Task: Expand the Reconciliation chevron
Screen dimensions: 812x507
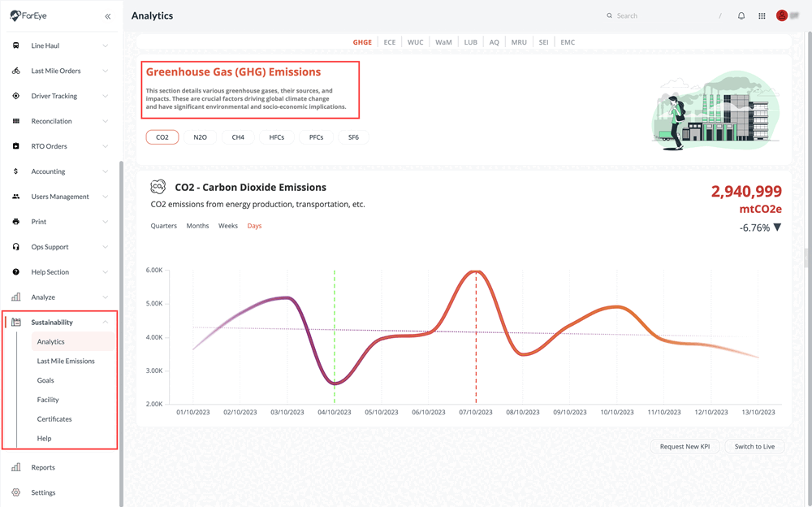Action: [x=105, y=121]
